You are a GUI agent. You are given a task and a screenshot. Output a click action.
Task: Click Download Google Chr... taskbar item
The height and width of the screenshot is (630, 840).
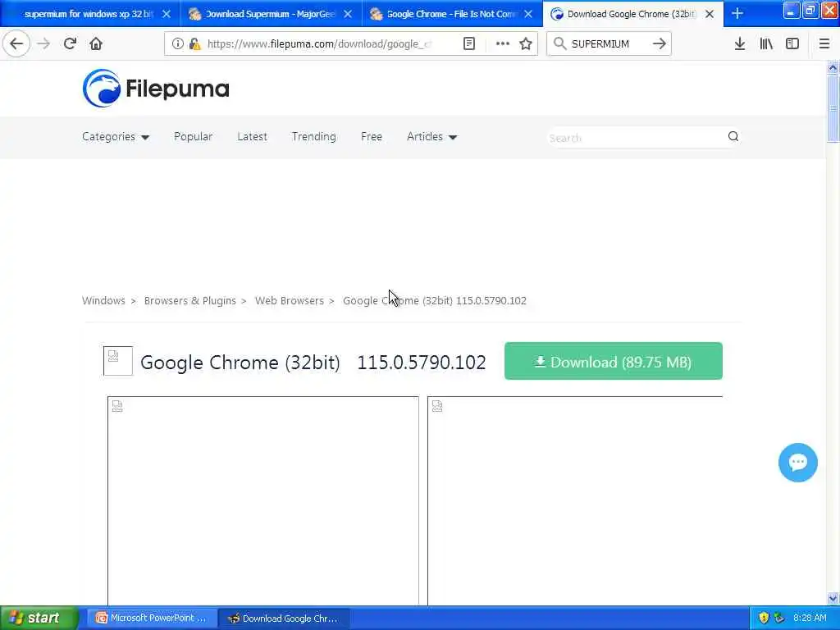[x=284, y=619]
